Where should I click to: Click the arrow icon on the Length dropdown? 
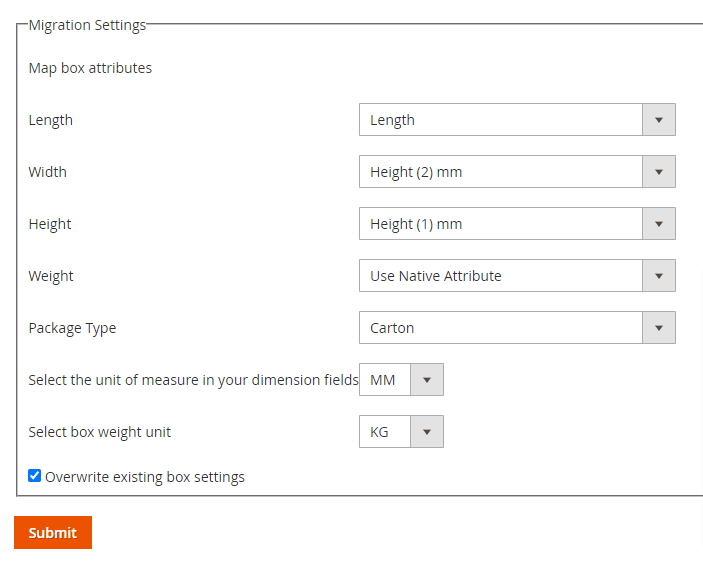point(658,120)
